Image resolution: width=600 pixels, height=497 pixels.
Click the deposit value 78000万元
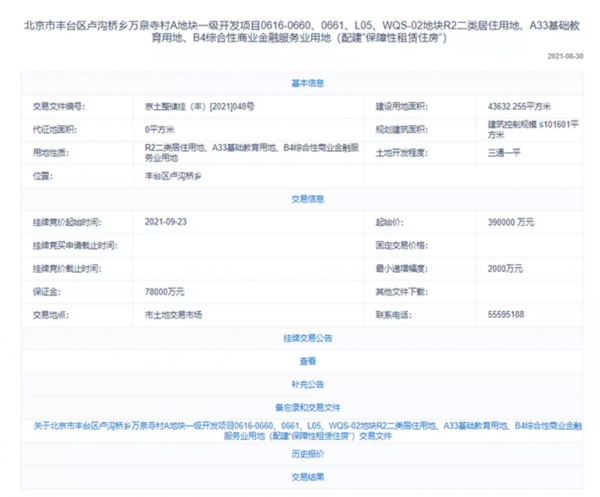pos(164,292)
